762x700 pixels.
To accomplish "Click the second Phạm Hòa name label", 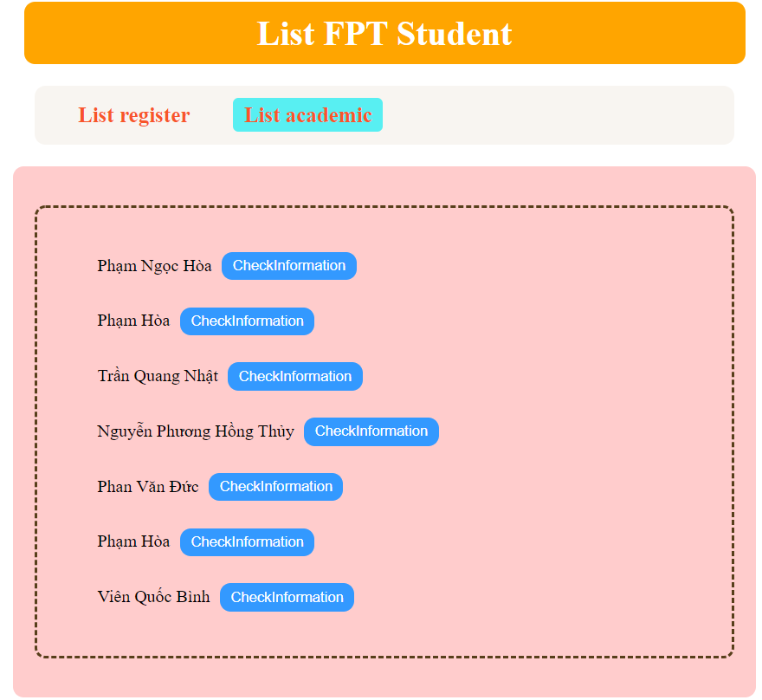I will (133, 541).
